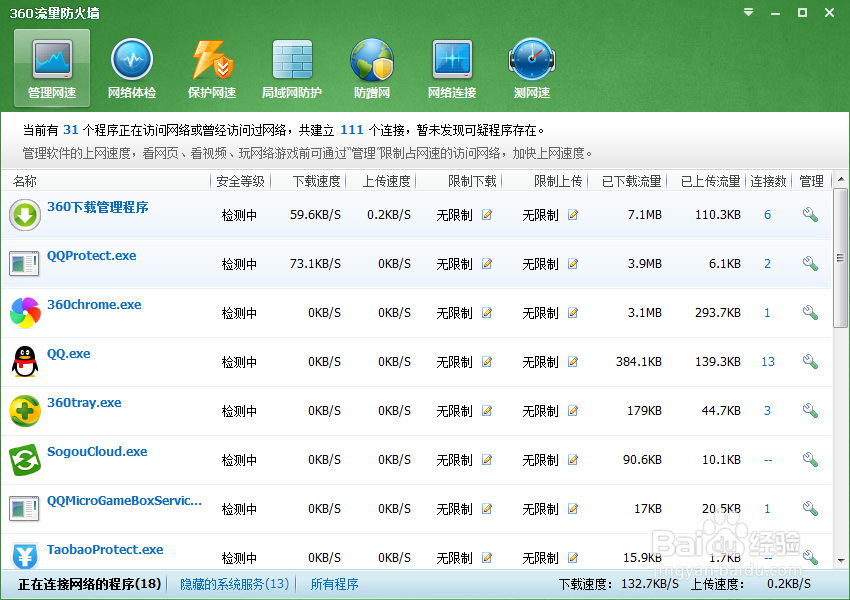Open manage wrench for 360tray.exe
The image size is (850, 600).
[810, 411]
